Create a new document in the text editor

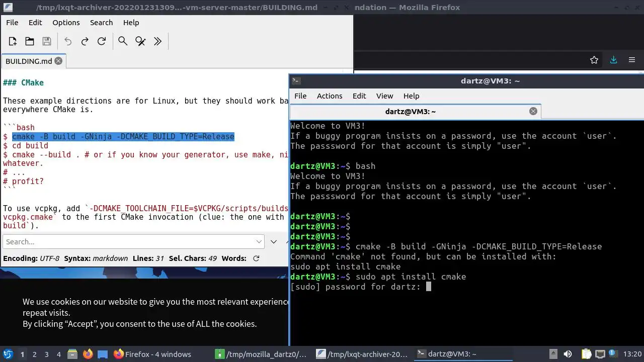click(x=13, y=41)
